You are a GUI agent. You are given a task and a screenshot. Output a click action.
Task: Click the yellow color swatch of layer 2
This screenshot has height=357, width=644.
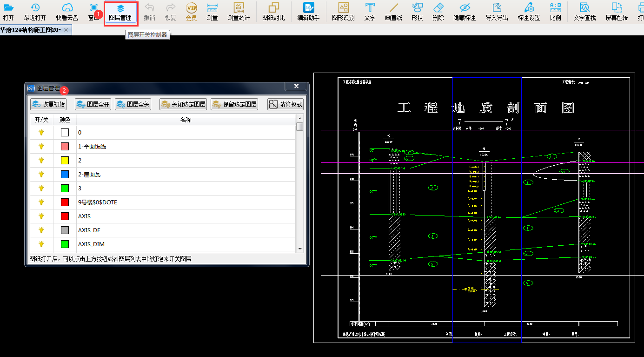point(65,161)
